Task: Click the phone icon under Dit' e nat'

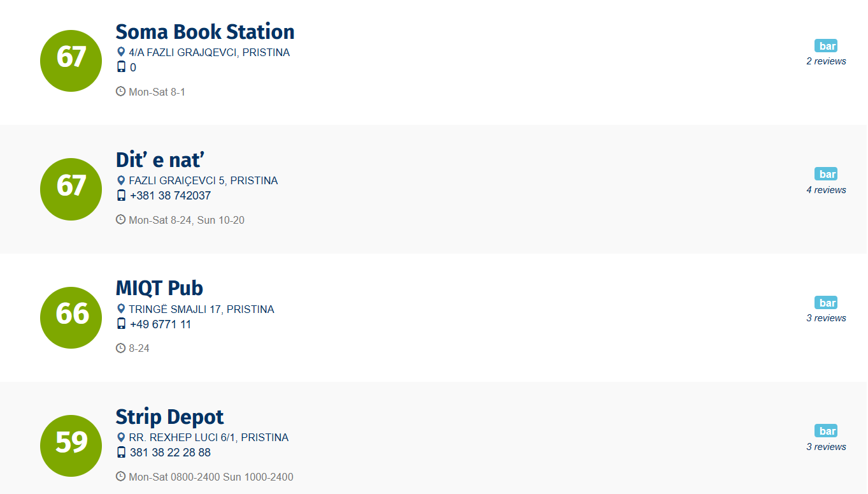Action: click(121, 196)
